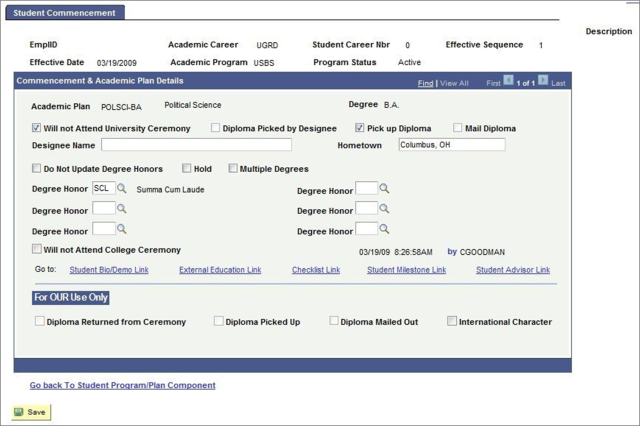The width and height of the screenshot is (640, 426).
Task: Click the Find link
Action: 425,83
